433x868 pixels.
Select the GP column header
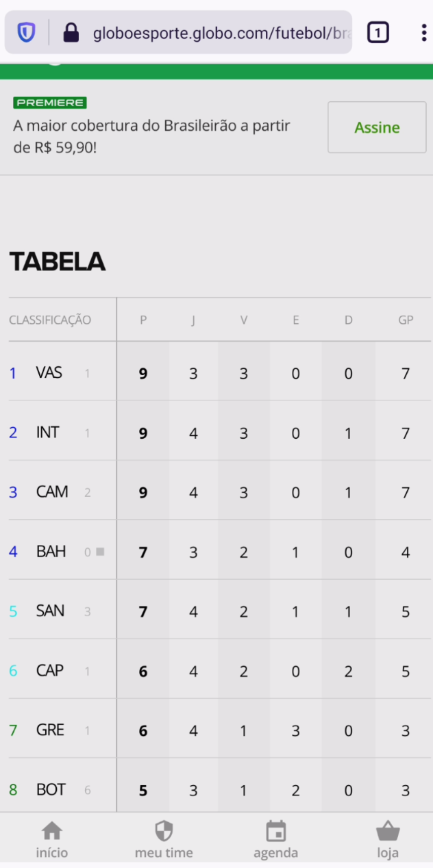click(406, 320)
